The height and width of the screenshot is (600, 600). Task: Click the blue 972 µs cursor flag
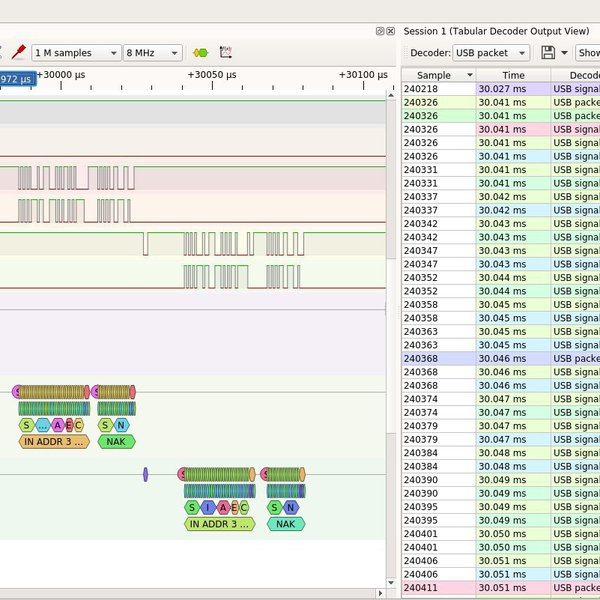tap(16, 78)
